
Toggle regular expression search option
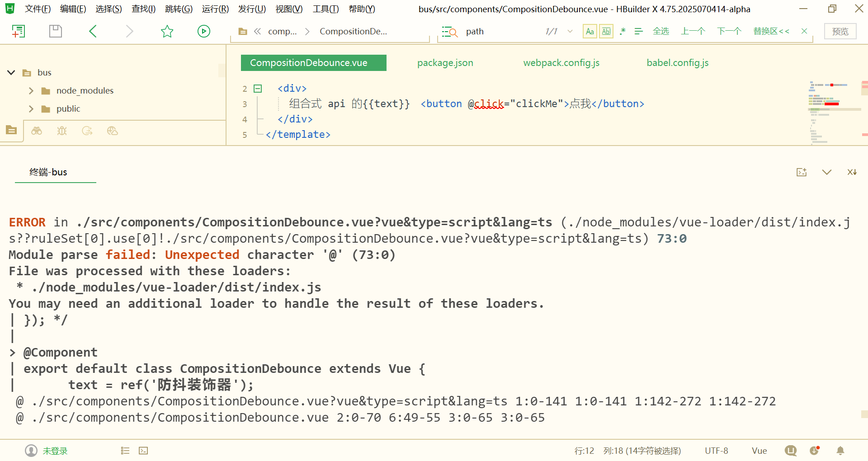coord(623,31)
